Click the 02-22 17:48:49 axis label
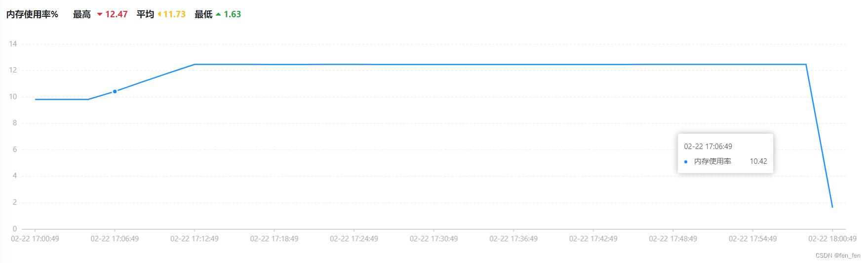868x263 pixels. [x=673, y=239]
